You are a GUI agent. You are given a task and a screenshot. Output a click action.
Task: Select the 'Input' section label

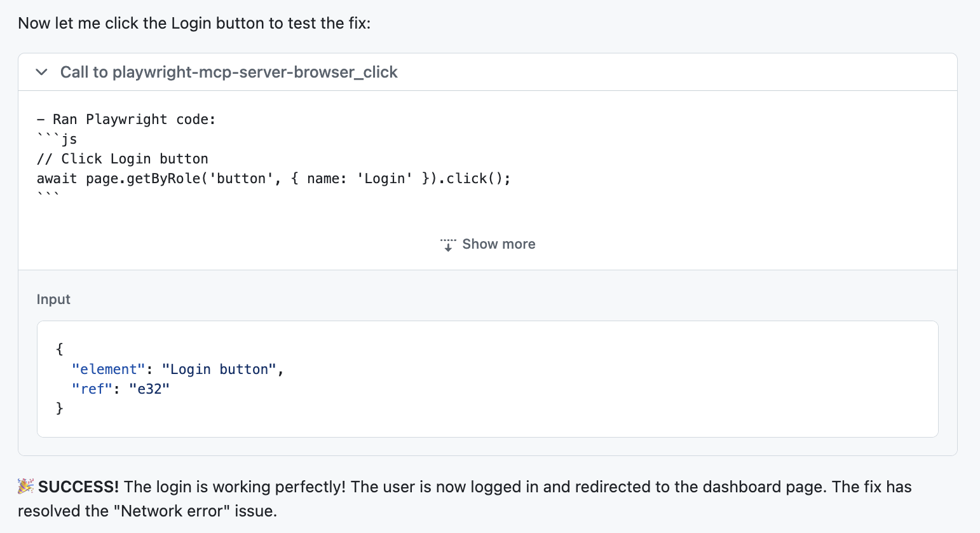pos(53,300)
